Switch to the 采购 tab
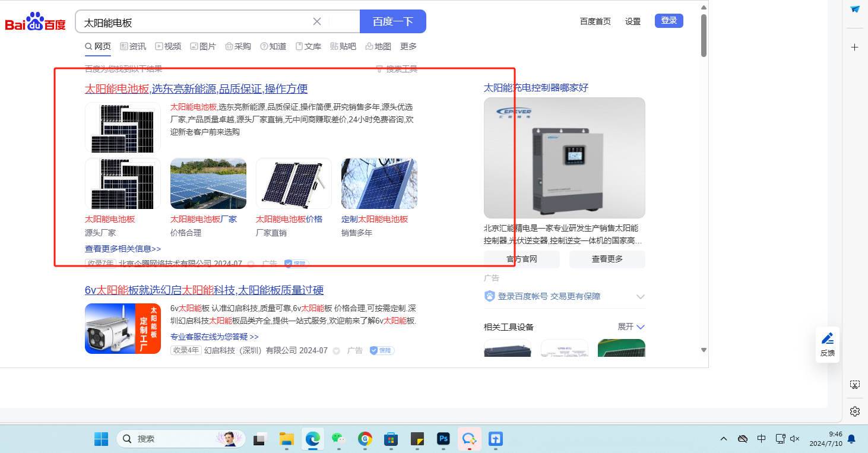Screen dimensions: 868x453 coord(238,46)
